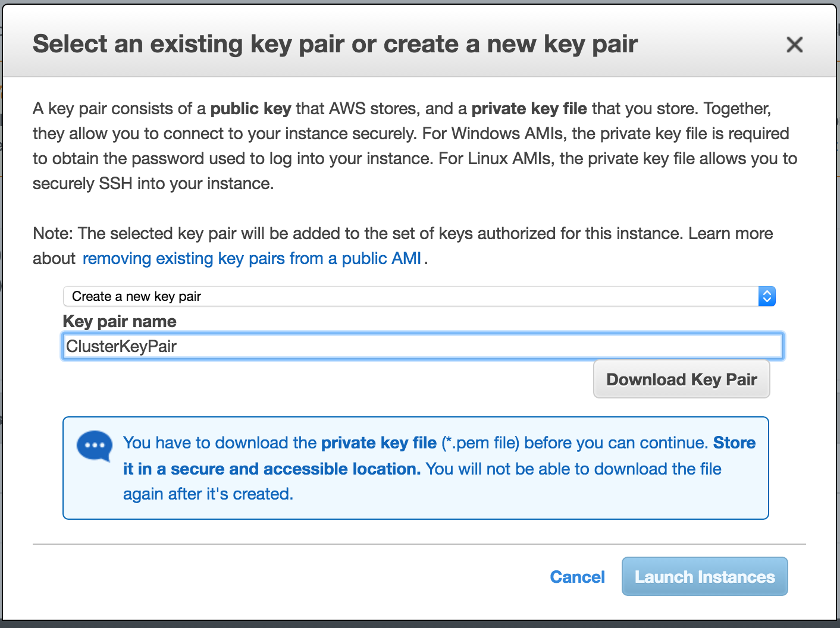This screenshot has height=628, width=840.
Task: Click the 'Note: The selected key pair' paragraph
Action: (403, 246)
